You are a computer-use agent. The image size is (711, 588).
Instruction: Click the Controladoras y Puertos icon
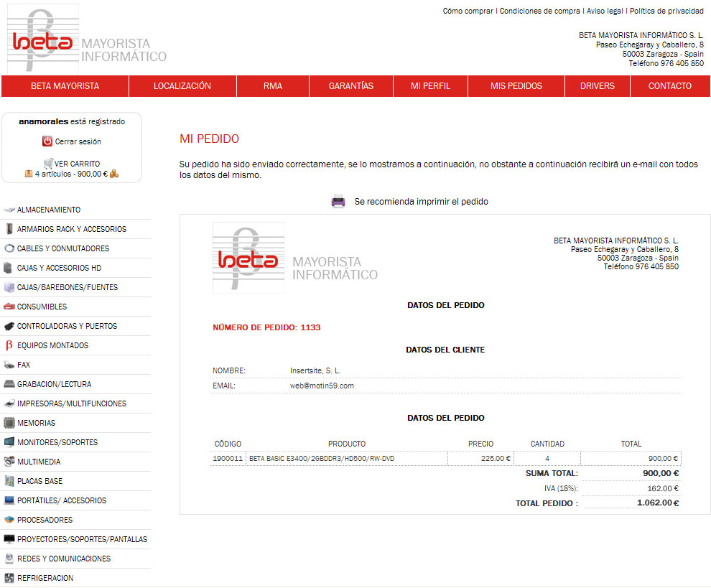(9, 326)
